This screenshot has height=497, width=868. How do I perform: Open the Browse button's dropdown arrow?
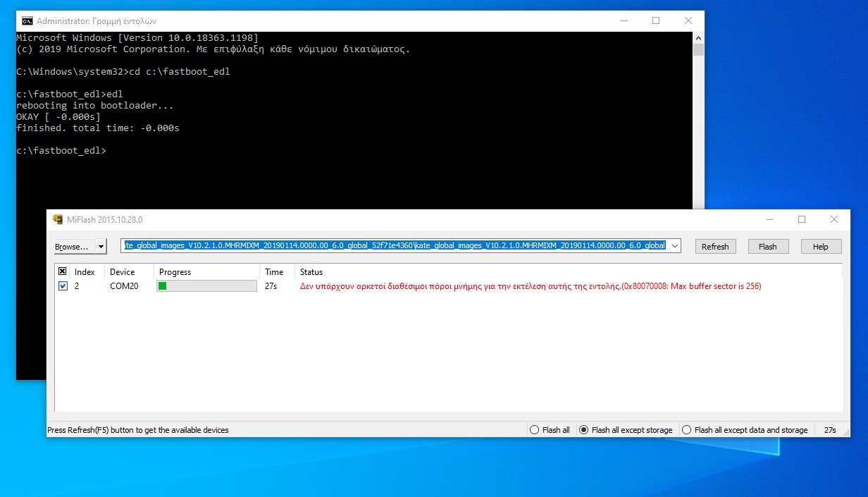(101, 247)
